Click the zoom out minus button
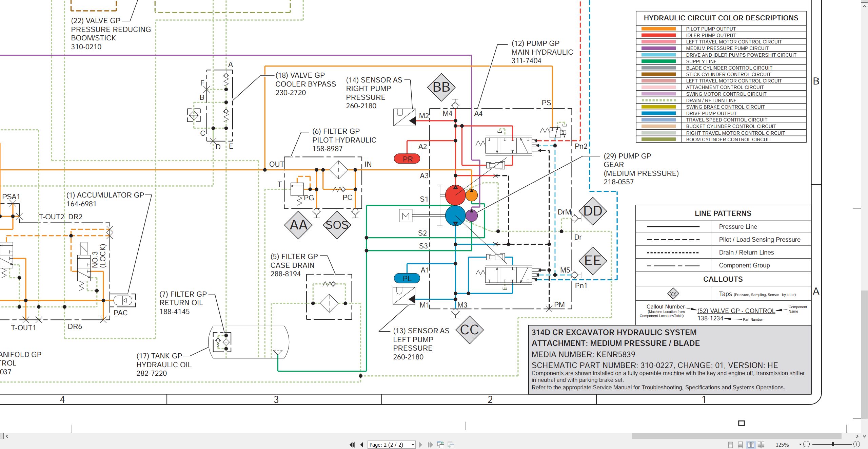This screenshot has width=868, height=449. tap(807, 444)
